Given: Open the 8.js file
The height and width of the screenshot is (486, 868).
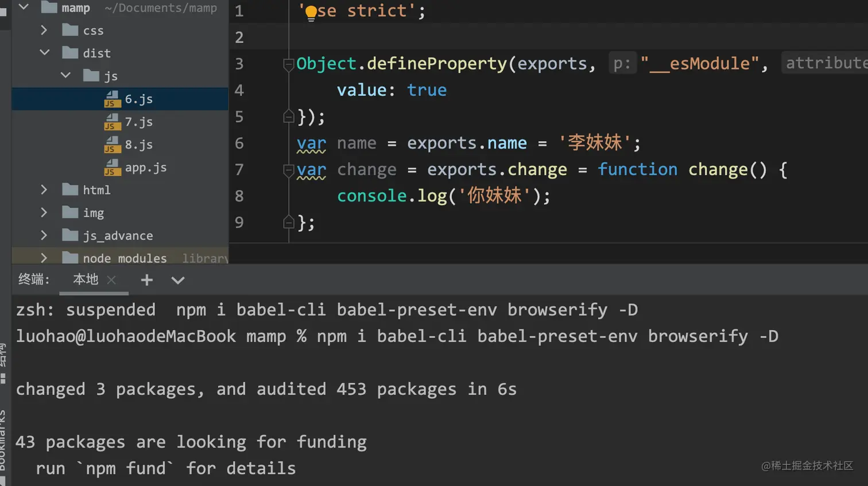Looking at the screenshot, I should (138, 145).
